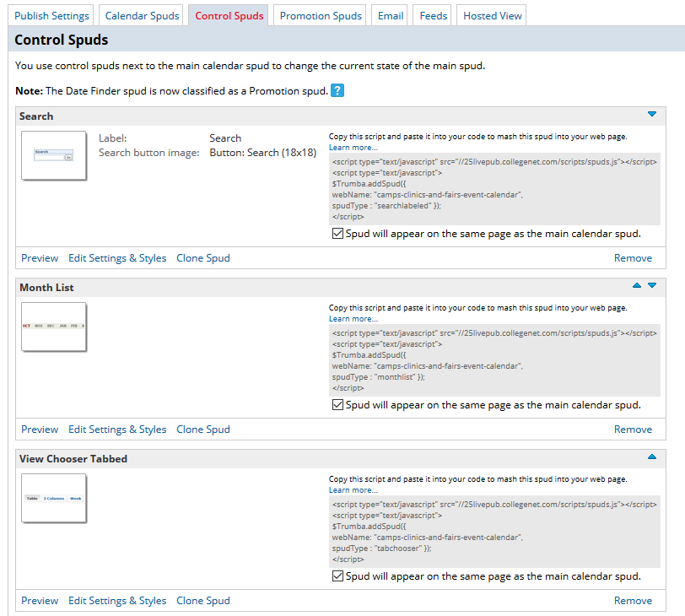
Task: Click the spudType "tabchooser" code line
Action: coord(381,548)
